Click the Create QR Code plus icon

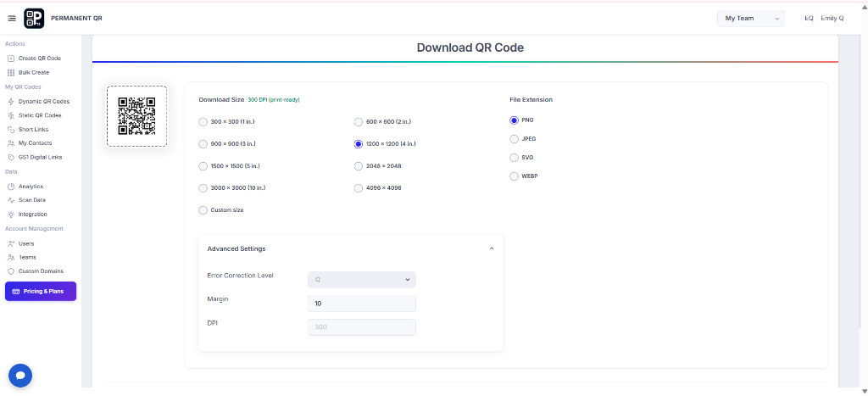tap(11, 59)
